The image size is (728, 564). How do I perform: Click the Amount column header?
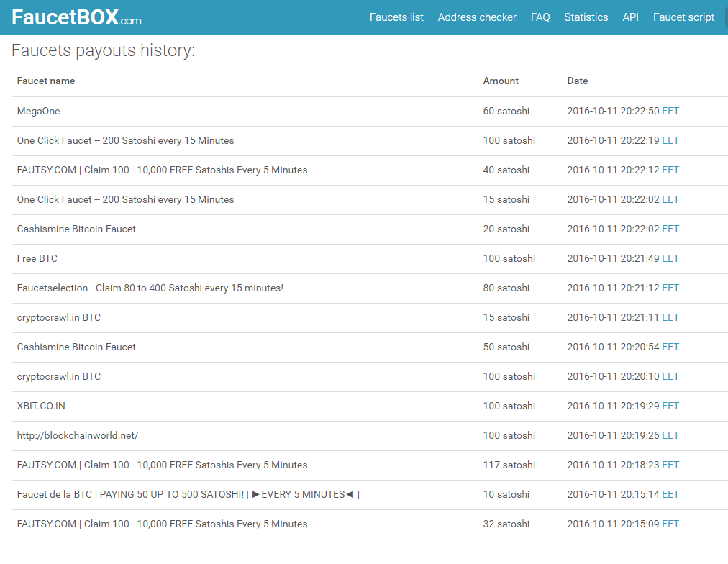coord(501,81)
